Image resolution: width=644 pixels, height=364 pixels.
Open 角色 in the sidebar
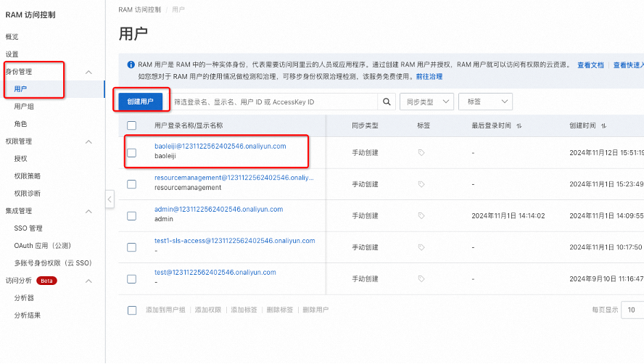tap(20, 124)
